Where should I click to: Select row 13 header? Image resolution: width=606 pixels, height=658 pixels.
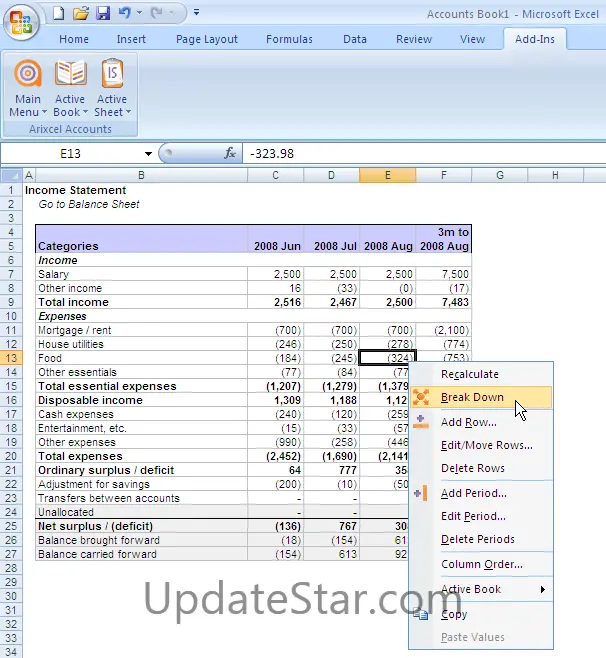[x=11, y=358]
